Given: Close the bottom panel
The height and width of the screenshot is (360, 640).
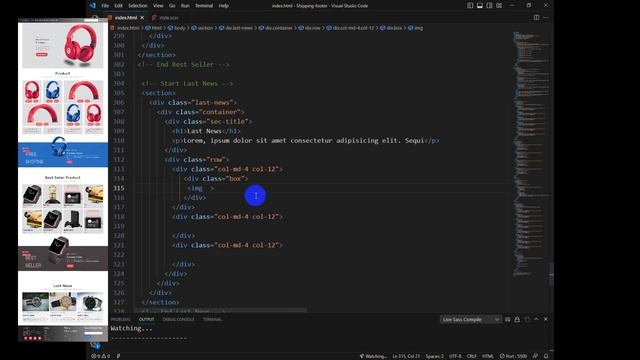Looking at the screenshot, I should 546,319.
